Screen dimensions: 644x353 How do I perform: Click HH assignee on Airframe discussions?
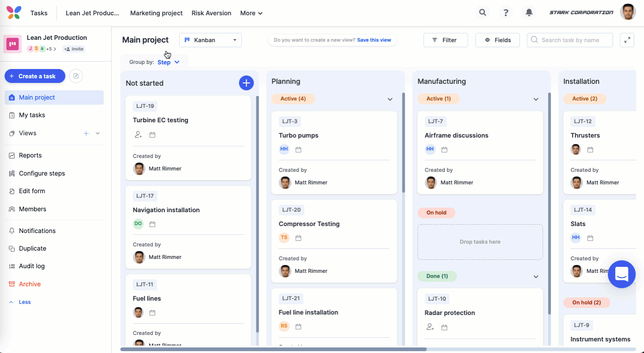click(430, 149)
